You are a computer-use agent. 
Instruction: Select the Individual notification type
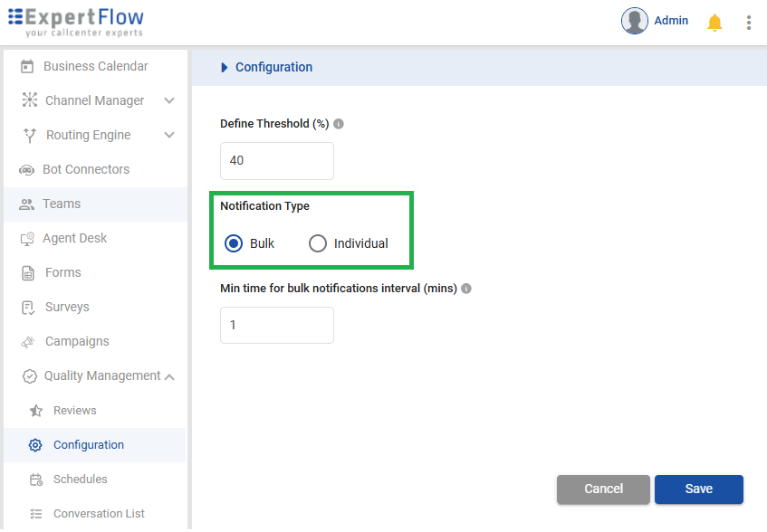pyautogui.click(x=318, y=243)
